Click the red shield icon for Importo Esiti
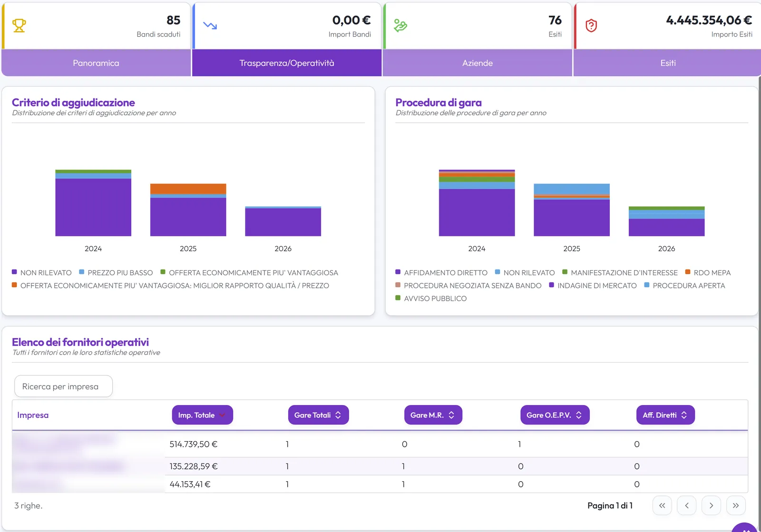761x532 pixels. coord(591,26)
